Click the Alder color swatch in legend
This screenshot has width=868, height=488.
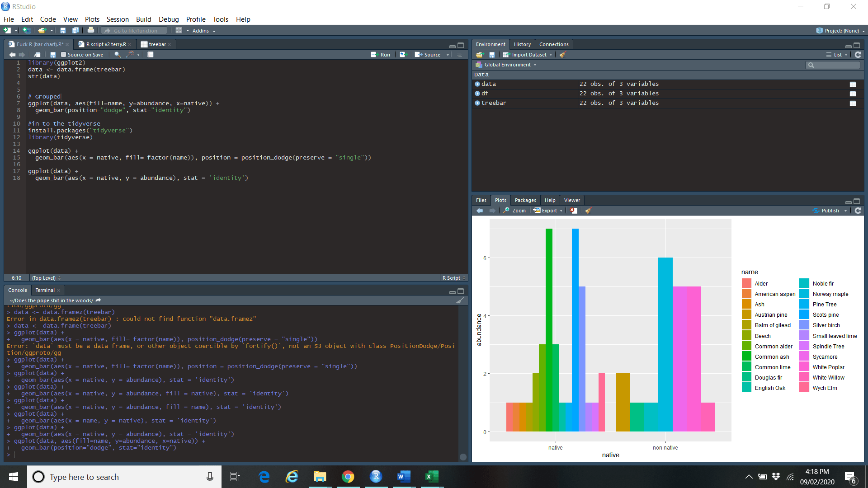[746, 284]
